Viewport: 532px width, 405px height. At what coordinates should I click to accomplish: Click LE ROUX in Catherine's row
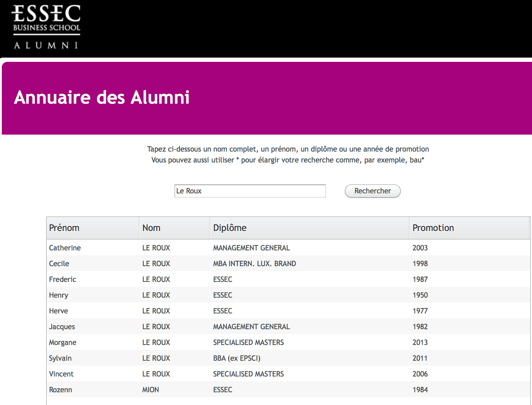tap(156, 248)
